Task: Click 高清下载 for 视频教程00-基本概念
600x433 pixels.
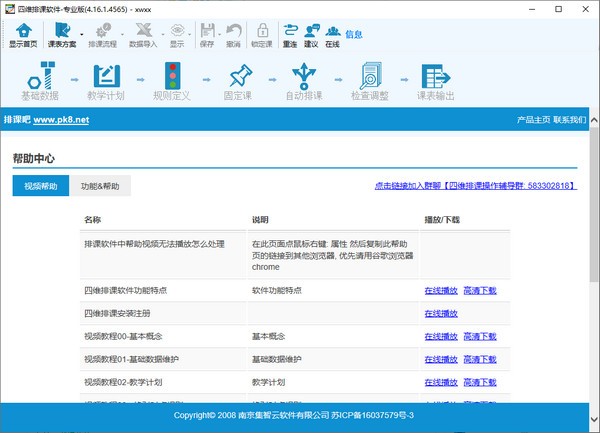Action: click(480, 336)
